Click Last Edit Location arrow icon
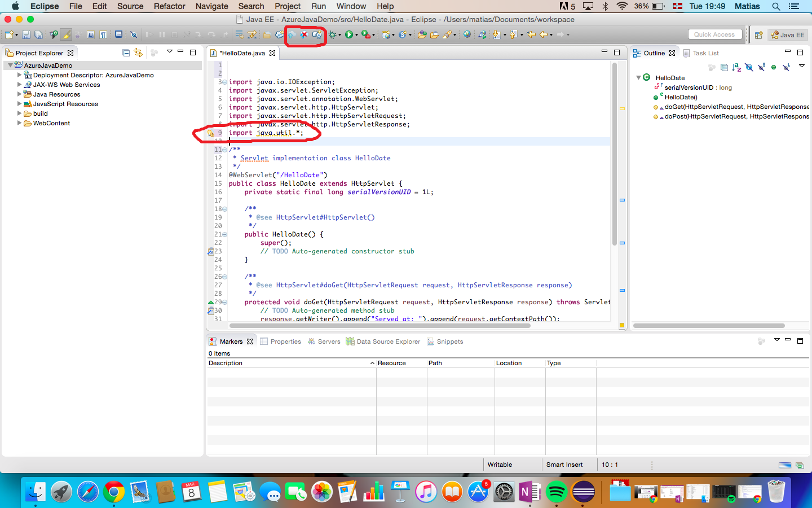This screenshot has height=508, width=812. [x=531, y=34]
